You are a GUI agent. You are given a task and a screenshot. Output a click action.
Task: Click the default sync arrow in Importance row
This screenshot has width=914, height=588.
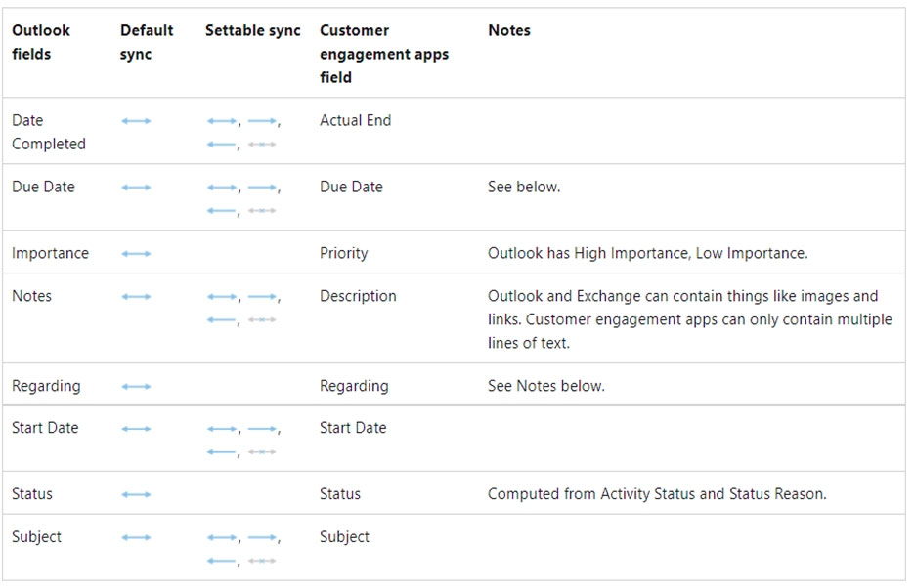[136, 254]
